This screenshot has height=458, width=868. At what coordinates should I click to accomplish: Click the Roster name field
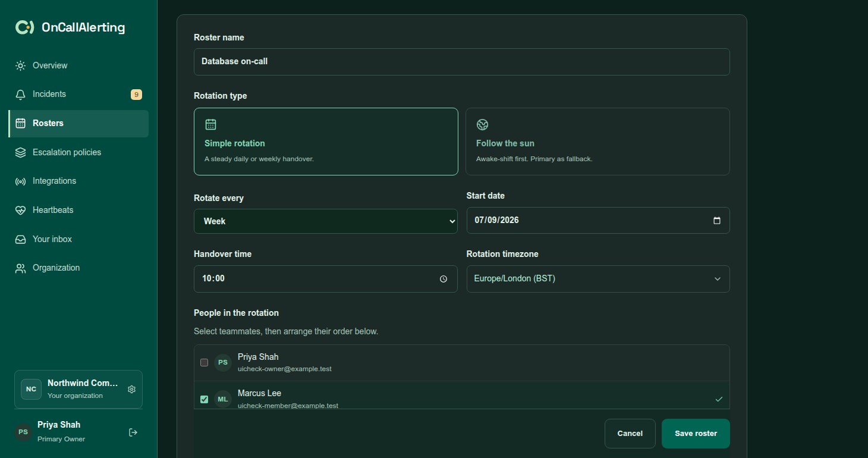tap(462, 62)
